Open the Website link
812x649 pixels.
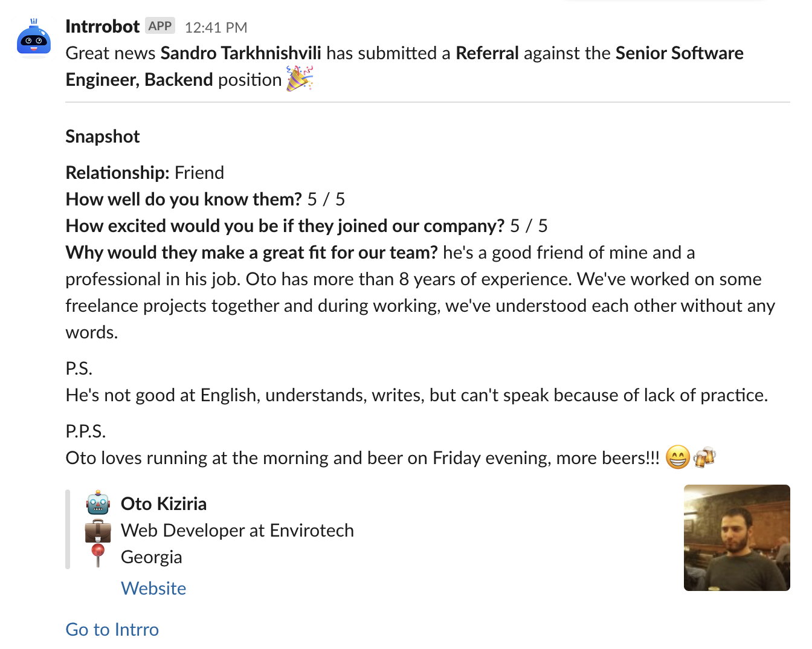tap(153, 588)
